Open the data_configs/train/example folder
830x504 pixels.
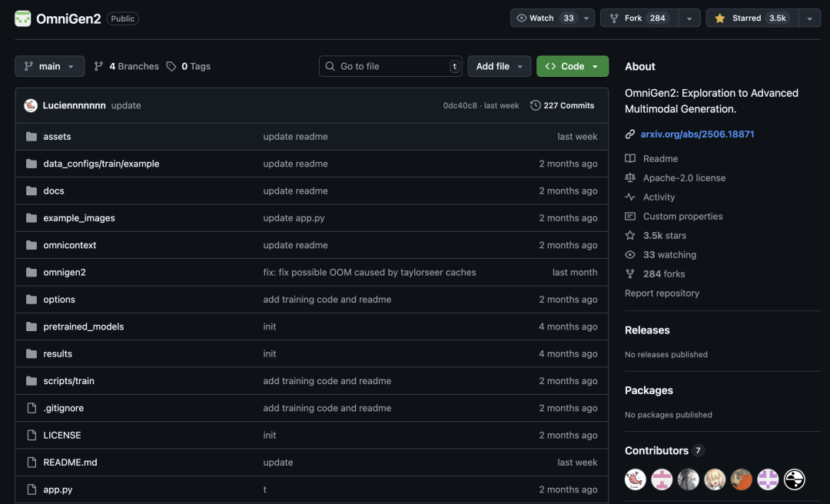(101, 164)
